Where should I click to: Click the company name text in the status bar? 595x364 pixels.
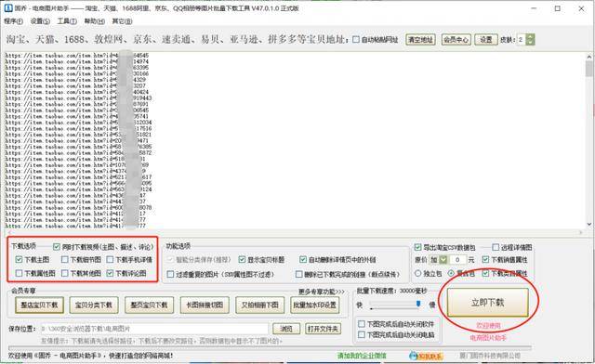(490, 356)
